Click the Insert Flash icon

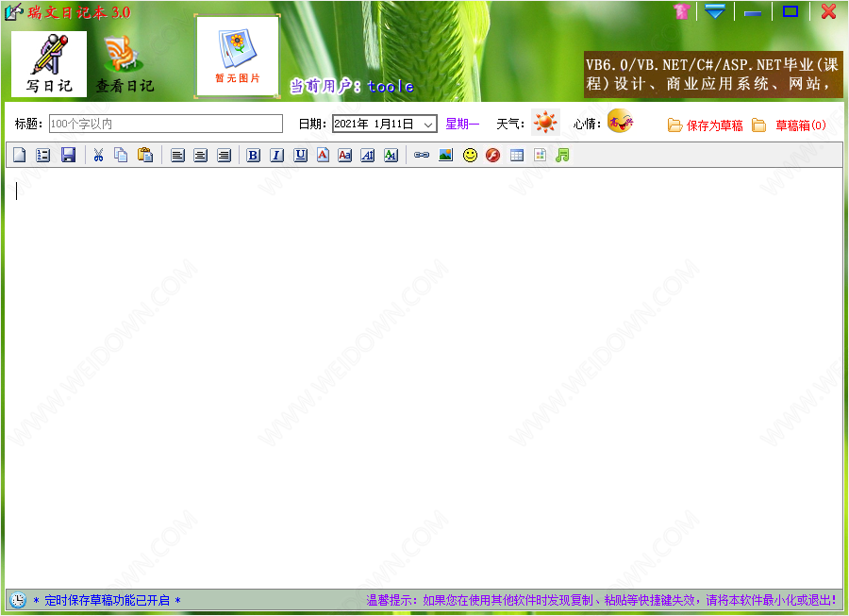[492, 156]
